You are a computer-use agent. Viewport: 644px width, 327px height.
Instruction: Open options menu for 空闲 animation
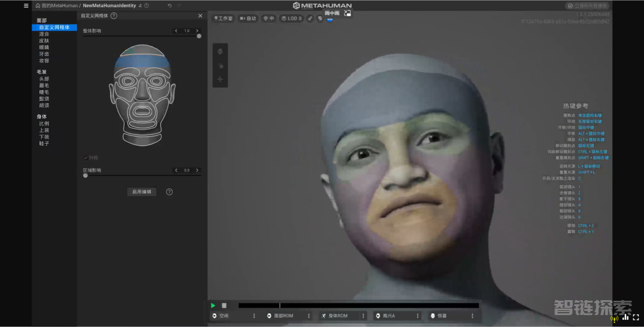(x=254, y=316)
